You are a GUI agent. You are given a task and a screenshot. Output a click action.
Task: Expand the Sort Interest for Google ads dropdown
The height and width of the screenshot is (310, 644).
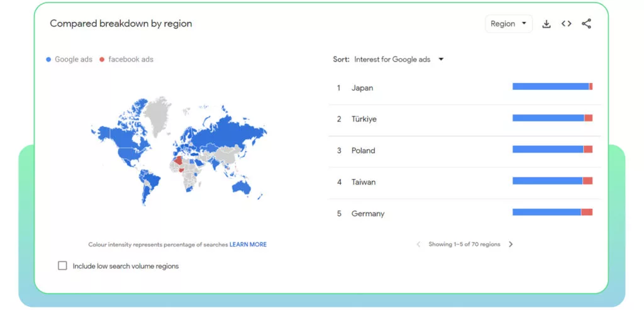(x=389, y=59)
